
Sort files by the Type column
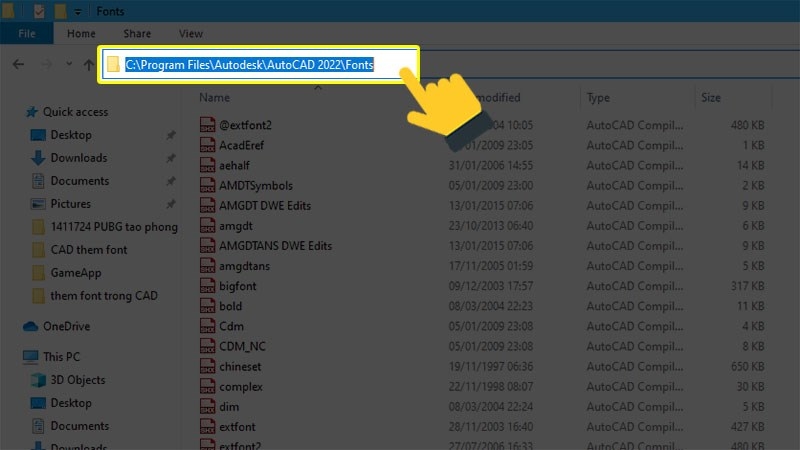(x=598, y=97)
